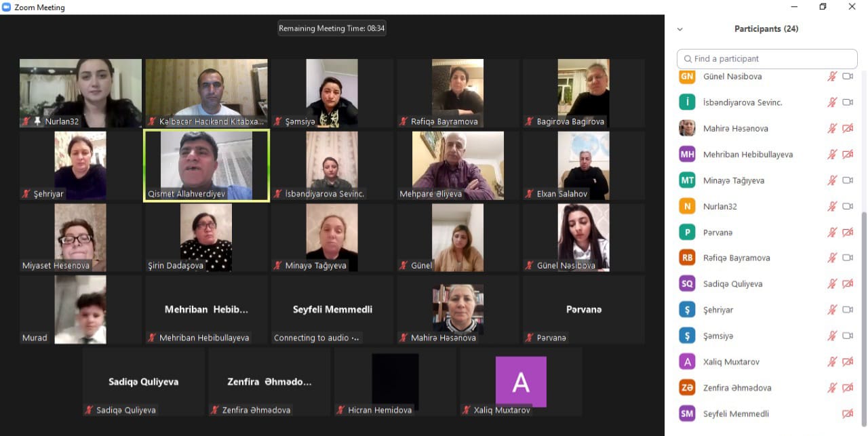Click Günel Nəsibova's muted microphone icon
The width and height of the screenshot is (868, 436).
pyautogui.click(x=832, y=77)
